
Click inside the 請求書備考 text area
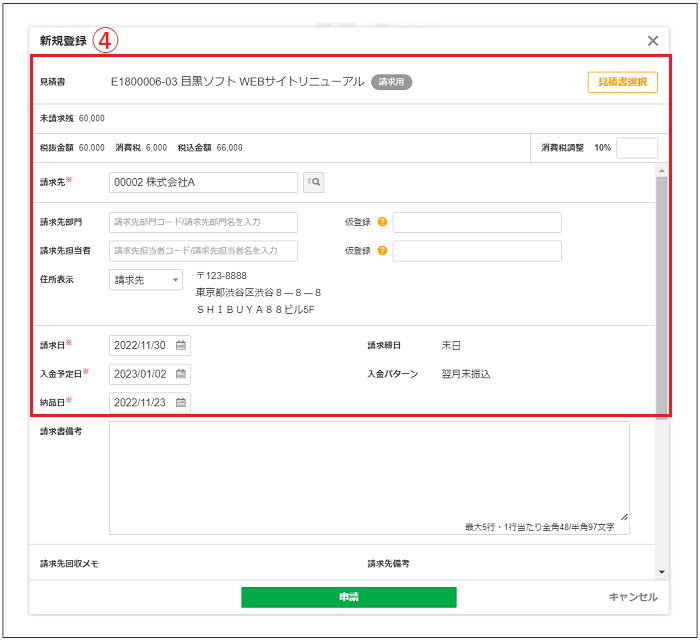(x=369, y=477)
